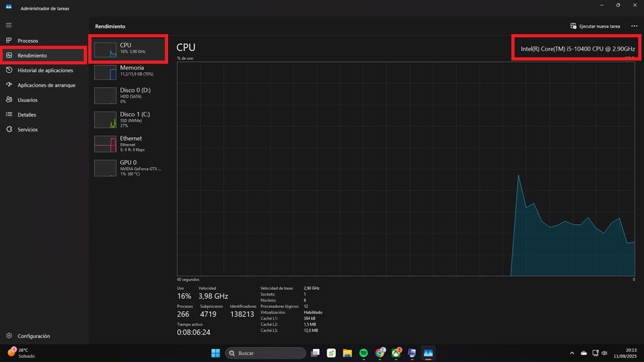644x362 pixels.
Task: Click the Intel Core i5-10400 processor name
Action: [x=578, y=48]
